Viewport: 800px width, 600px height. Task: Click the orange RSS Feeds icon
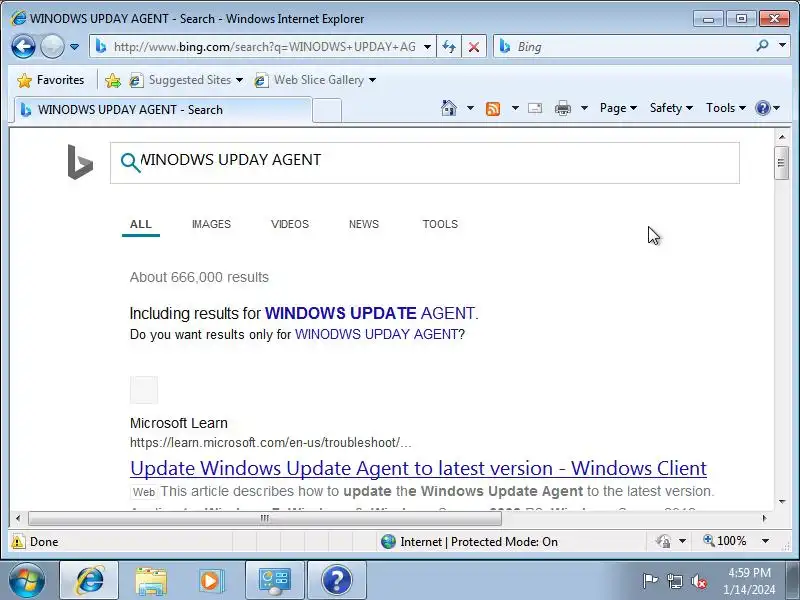pos(493,108)
